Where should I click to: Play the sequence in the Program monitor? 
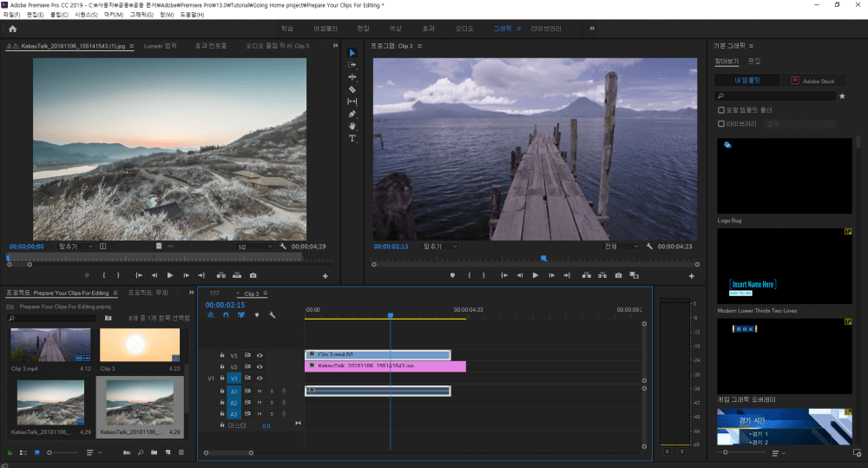click(536, 275)
